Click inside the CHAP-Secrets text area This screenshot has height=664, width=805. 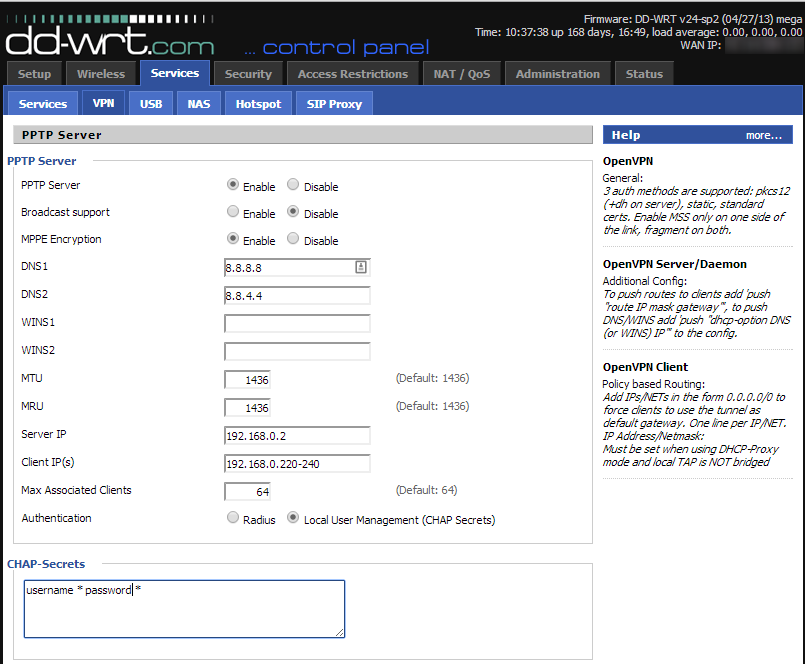[x=184, y=609]
